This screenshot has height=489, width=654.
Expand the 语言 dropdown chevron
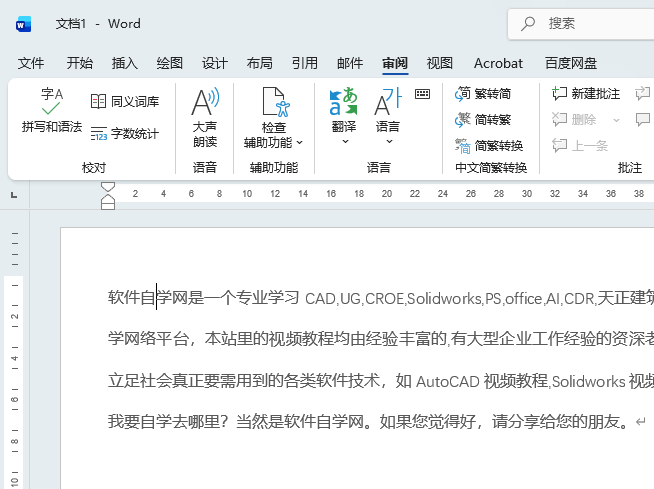389,141
